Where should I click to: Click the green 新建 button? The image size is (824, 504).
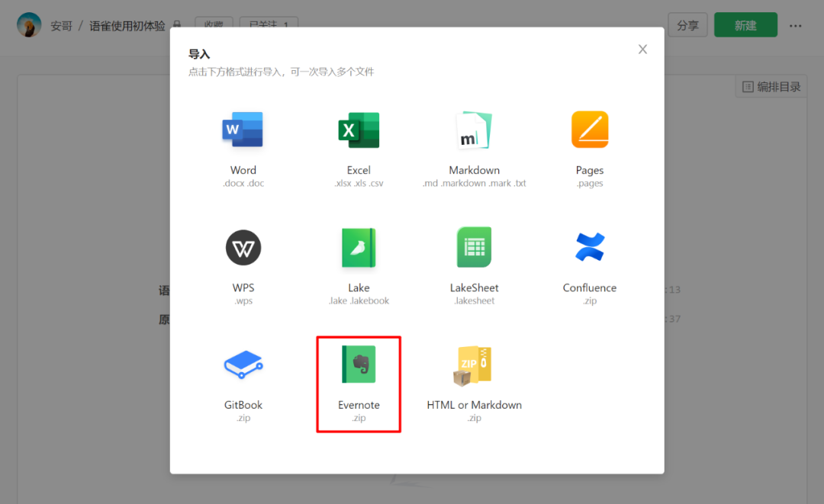[x=745, y=25]
